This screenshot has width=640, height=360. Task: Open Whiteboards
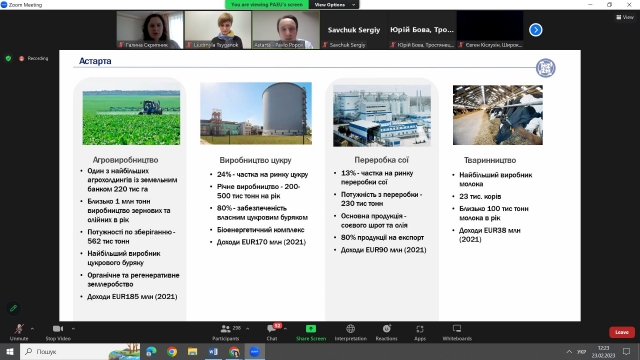coord(457,332)
